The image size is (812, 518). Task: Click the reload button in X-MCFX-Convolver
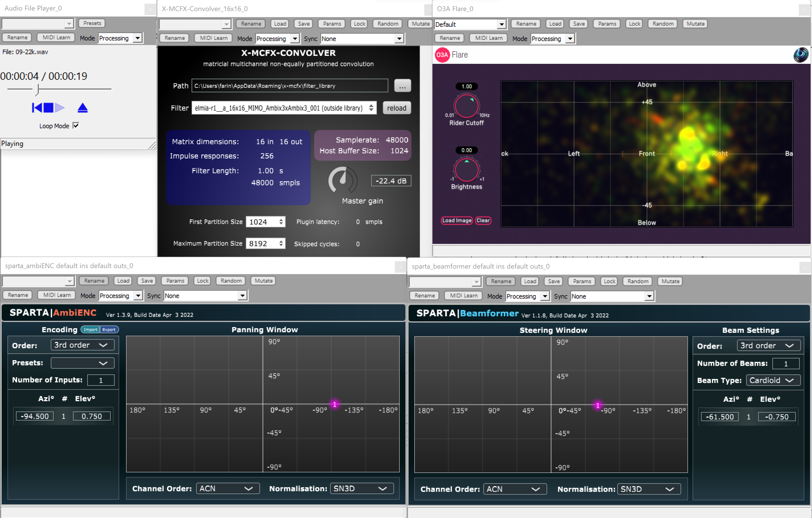pos(397,108)
